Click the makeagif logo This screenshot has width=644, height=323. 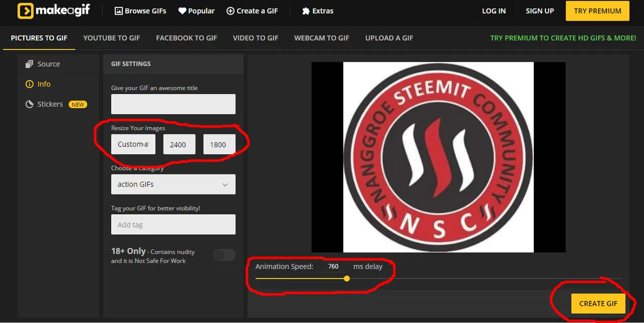point(53,11)
